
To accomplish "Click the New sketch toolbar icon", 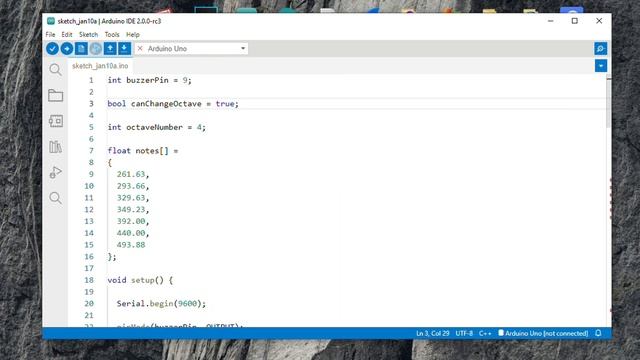I will [81, 49].
